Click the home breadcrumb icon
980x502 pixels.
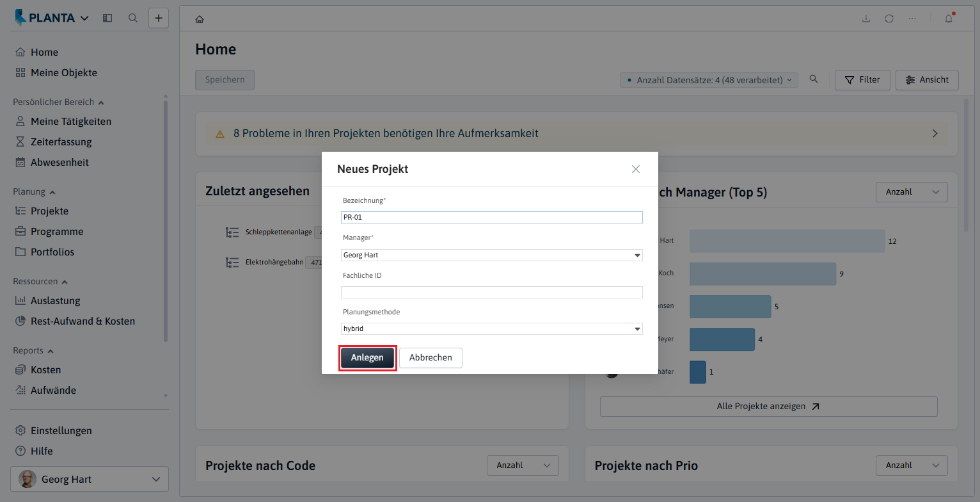tap(200, 19)
